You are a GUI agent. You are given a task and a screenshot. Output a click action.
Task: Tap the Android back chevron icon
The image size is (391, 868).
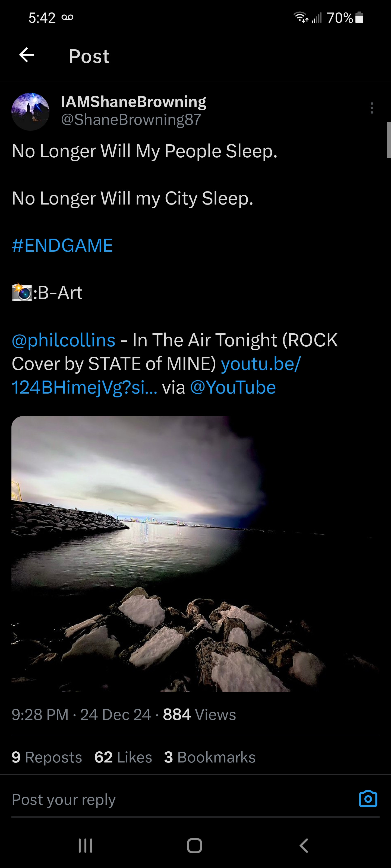click(304, 845)
